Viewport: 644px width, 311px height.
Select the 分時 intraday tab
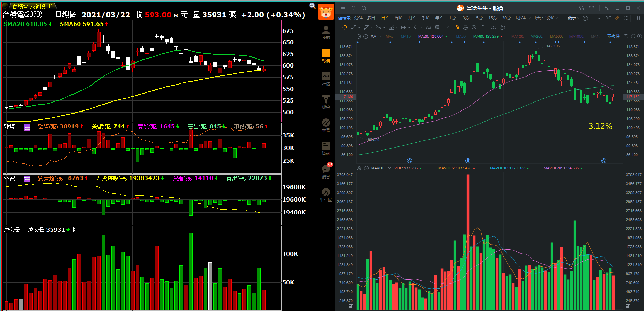(x=359, y=18)
